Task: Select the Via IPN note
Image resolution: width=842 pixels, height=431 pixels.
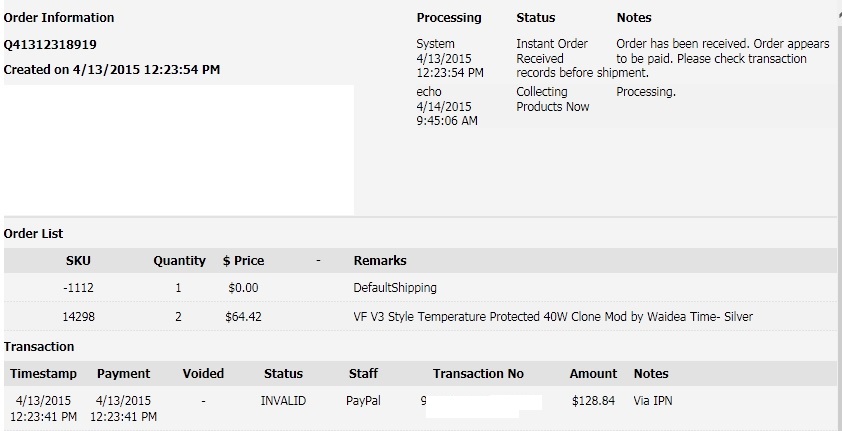Action: tap(652, 401)
